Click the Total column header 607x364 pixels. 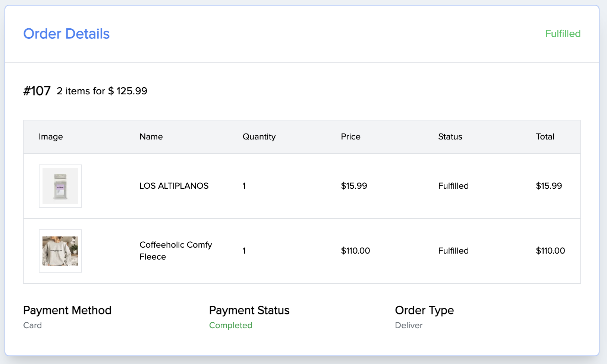click(545, 137)
